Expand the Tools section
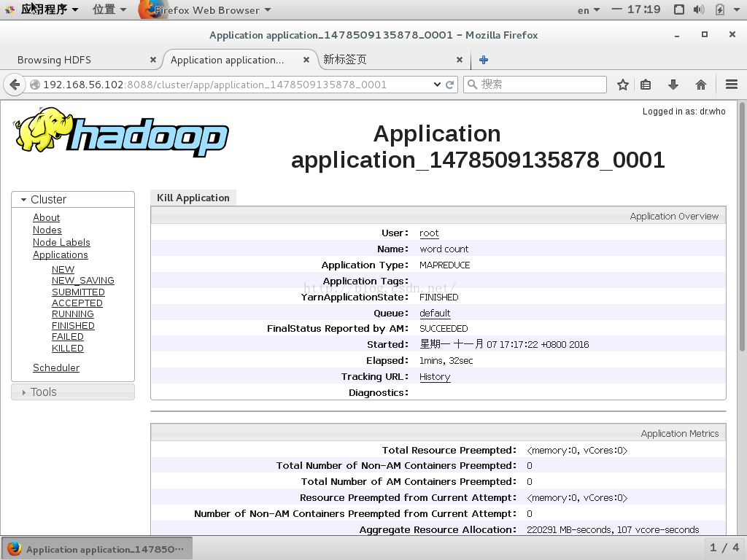The width and height of the screenshot is (747, 560). 73,392
